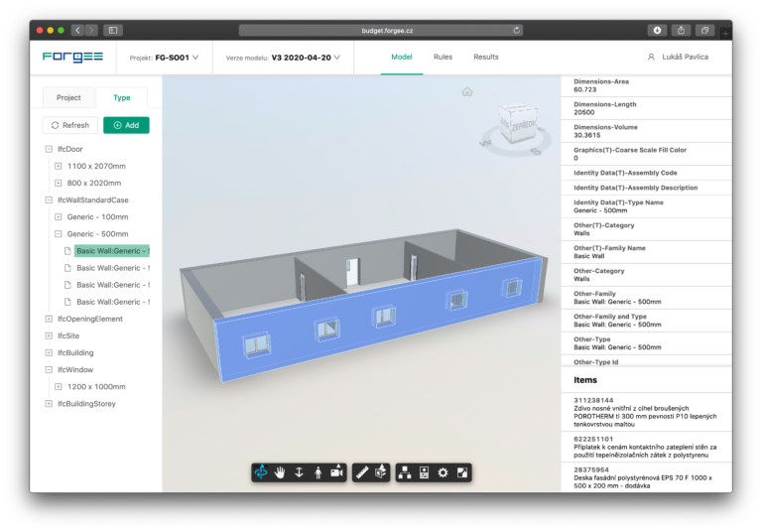Image resolution: width=762 pixels, height=532 pixels.
Task: Collapse the IfcDoor tree node
Action: pyautogui.click(x=48, y=149)
